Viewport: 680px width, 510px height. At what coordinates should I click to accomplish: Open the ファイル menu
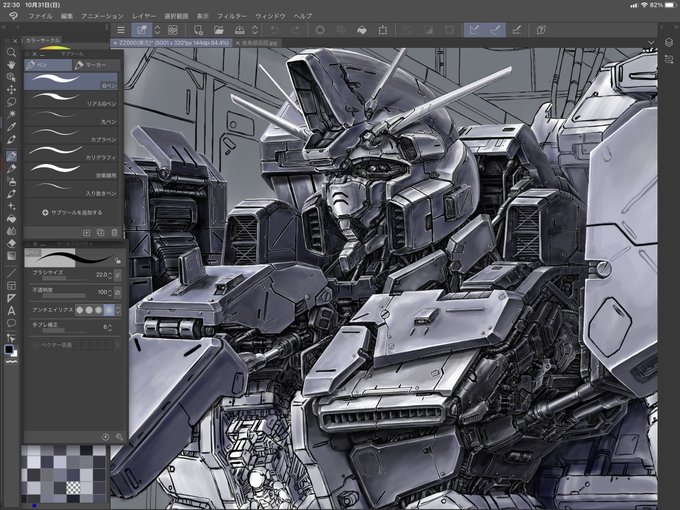point(40,16)
